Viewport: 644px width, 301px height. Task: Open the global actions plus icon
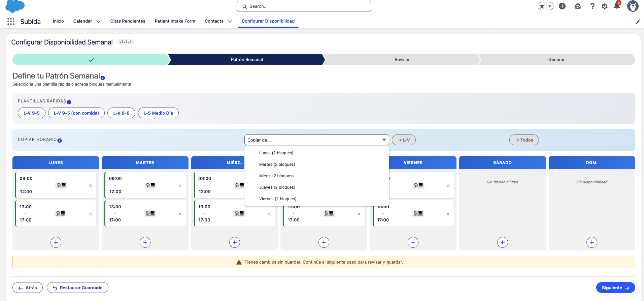[x=562, y=6]
